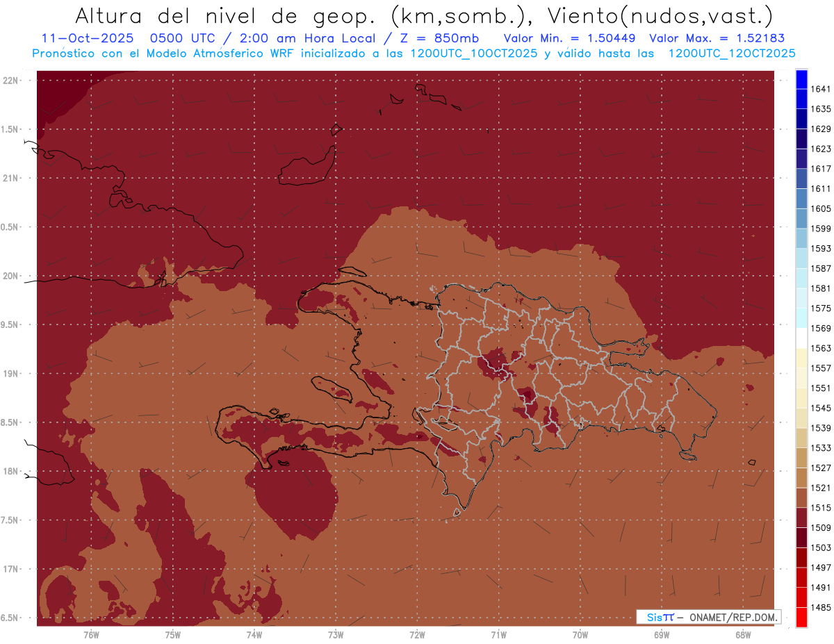Select the date text '11-Oct-2025'
This screenshot has width=834, height=644.
(88, 38)
